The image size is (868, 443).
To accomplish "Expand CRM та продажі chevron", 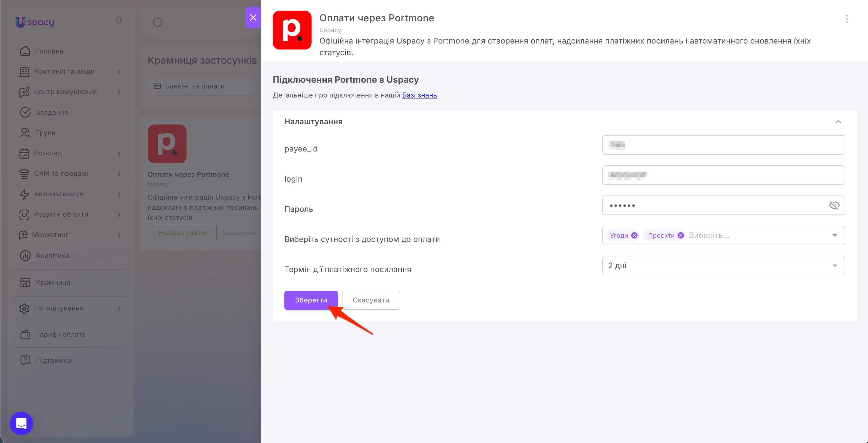I will tap(119, 174).
